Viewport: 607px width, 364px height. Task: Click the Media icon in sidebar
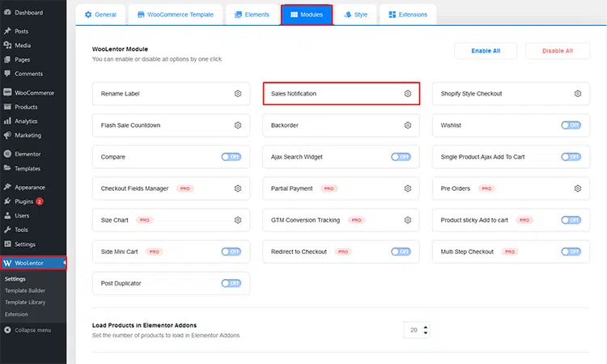[7, 44]
